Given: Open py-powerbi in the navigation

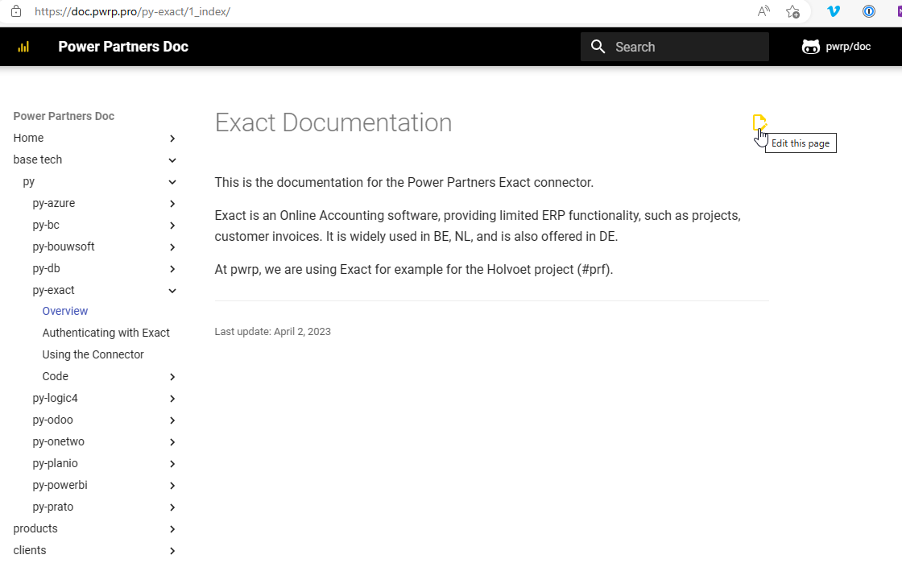Looking at the screenshot, I should [x=60, y=486].
